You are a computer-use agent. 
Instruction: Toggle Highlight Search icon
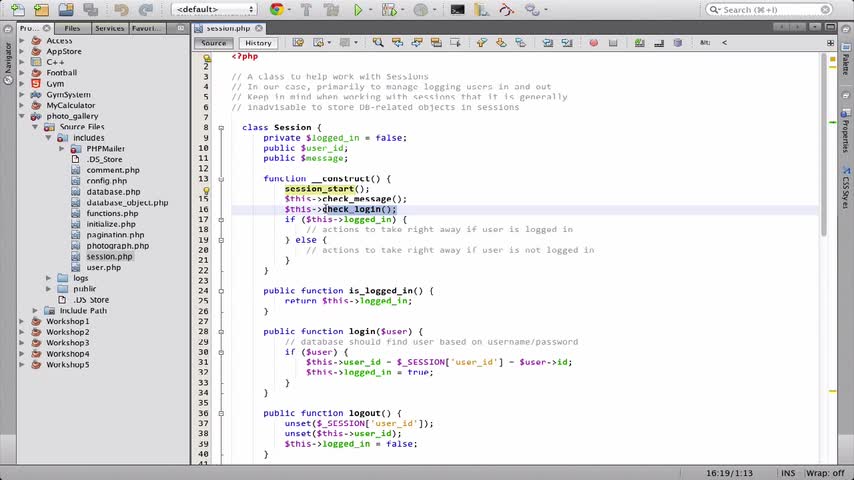pos(436,42)
